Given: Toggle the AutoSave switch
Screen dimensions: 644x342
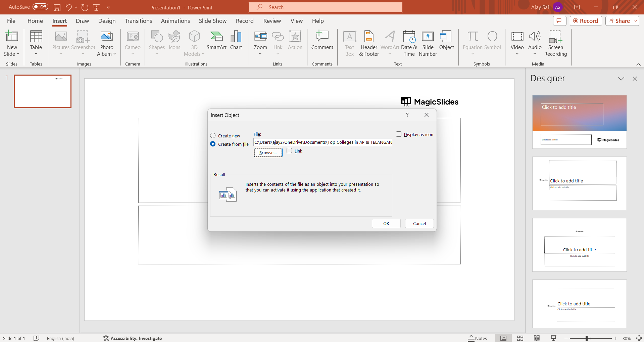Looking at the screenshot, I should 40,7.
